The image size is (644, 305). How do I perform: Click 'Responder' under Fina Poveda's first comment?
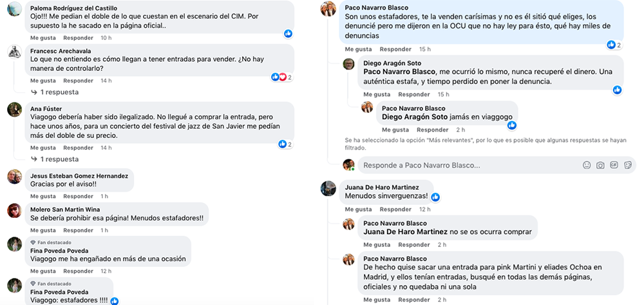point(78,271)
